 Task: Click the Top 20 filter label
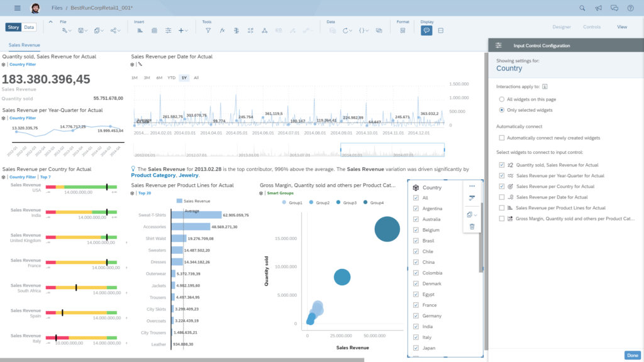point(145,193)
